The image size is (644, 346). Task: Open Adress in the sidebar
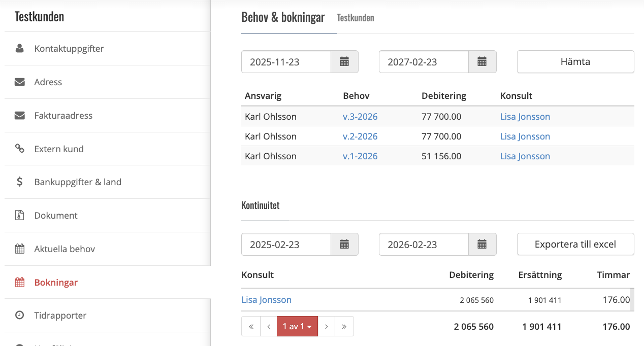[x=107, y=82]
